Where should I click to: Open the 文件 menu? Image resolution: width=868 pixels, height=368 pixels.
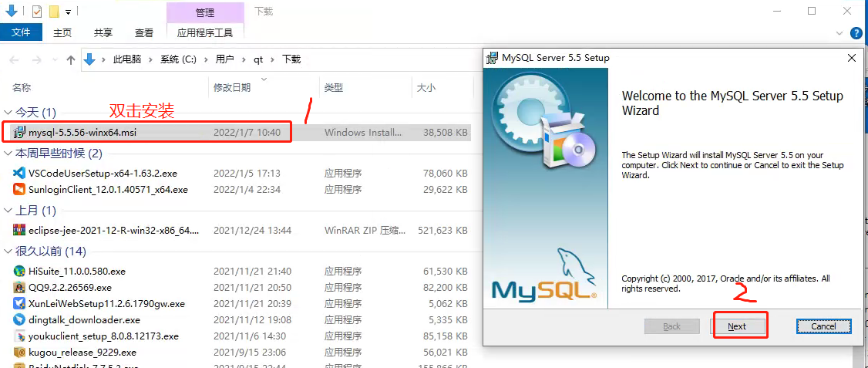(x=21, y=32)
